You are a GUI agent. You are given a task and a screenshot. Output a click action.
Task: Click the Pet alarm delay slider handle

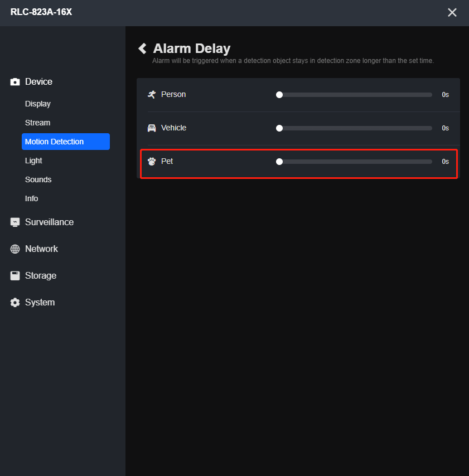[279, 162]
